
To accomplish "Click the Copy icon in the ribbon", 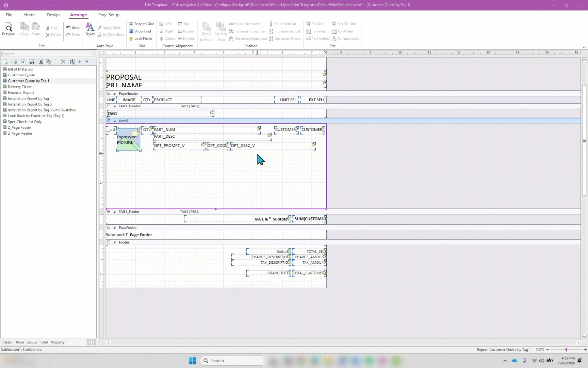I will tap(24, 29).
